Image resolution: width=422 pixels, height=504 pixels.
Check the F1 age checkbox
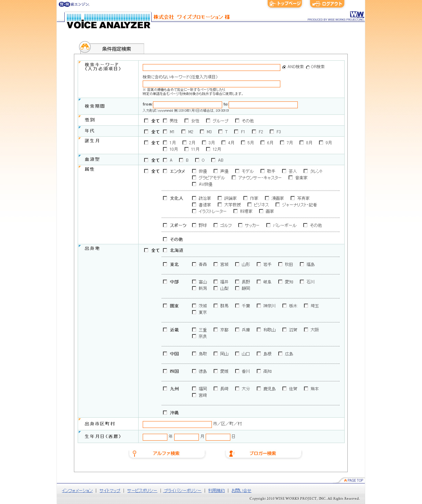click(236, 132)
